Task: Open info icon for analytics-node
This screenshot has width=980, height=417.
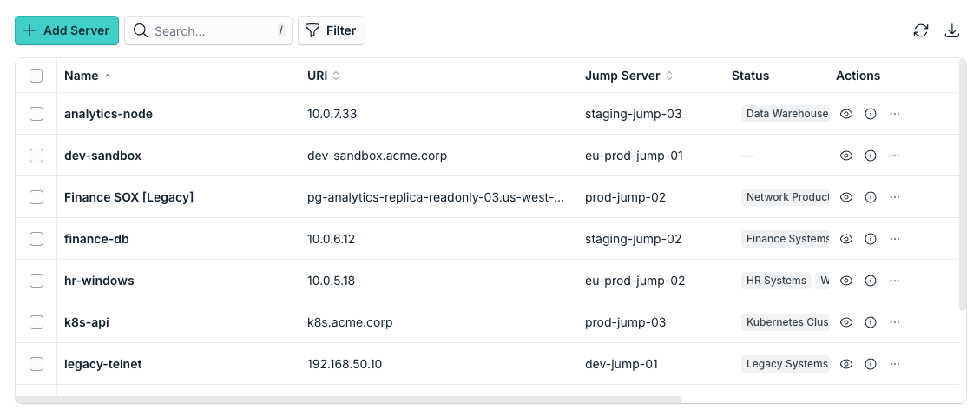Action: pyautogui.click(x=871, y=114)
